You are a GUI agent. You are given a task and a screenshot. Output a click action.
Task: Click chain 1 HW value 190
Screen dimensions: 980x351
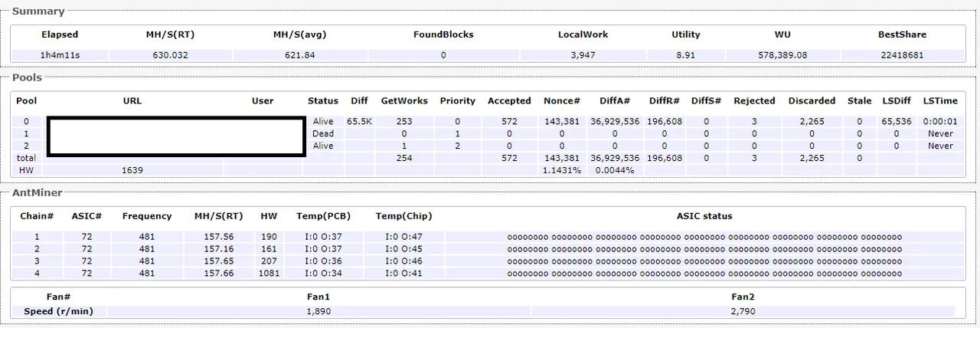tap(269, 237)
